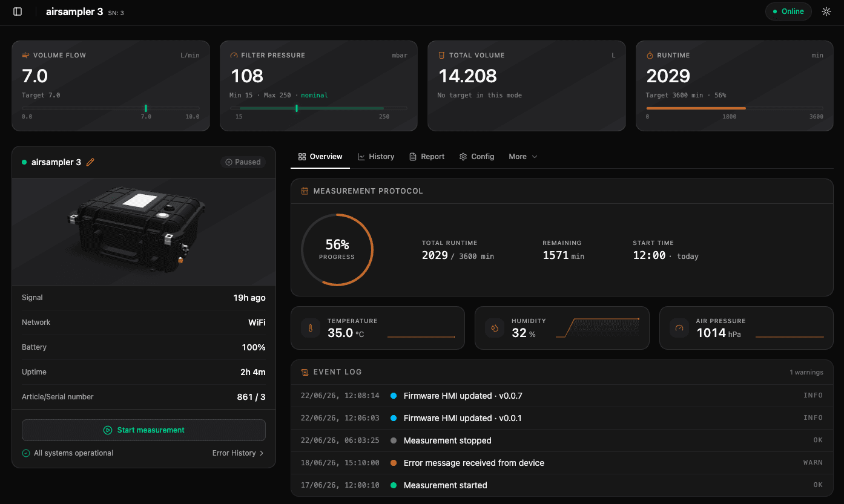The height and width of the screenshot is (504, 844).
Task: Click the temperature 35.0 °C value
Action: pos(346,333)
